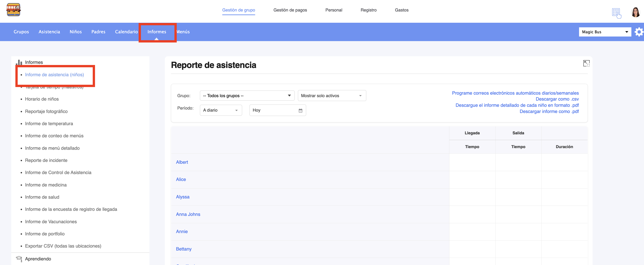Image resolution: width=644 pixels, height=265 pixels.
Task: Switch to Gestión de pagos tab
Action: (290, 10)
